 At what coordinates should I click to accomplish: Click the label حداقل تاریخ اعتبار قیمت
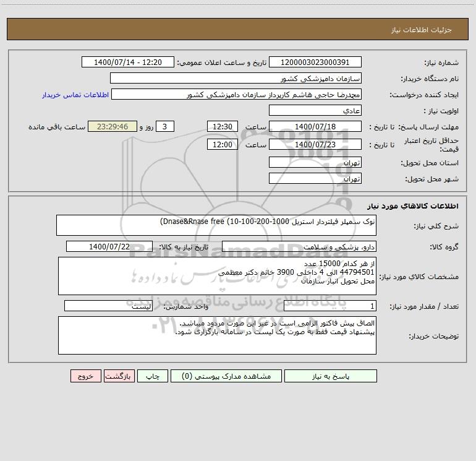point(431,145)
